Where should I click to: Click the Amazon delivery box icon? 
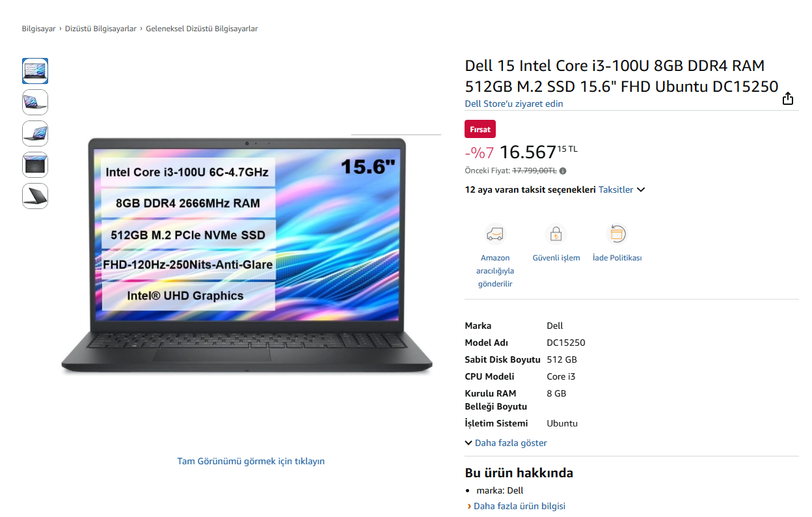click(495, 234)
